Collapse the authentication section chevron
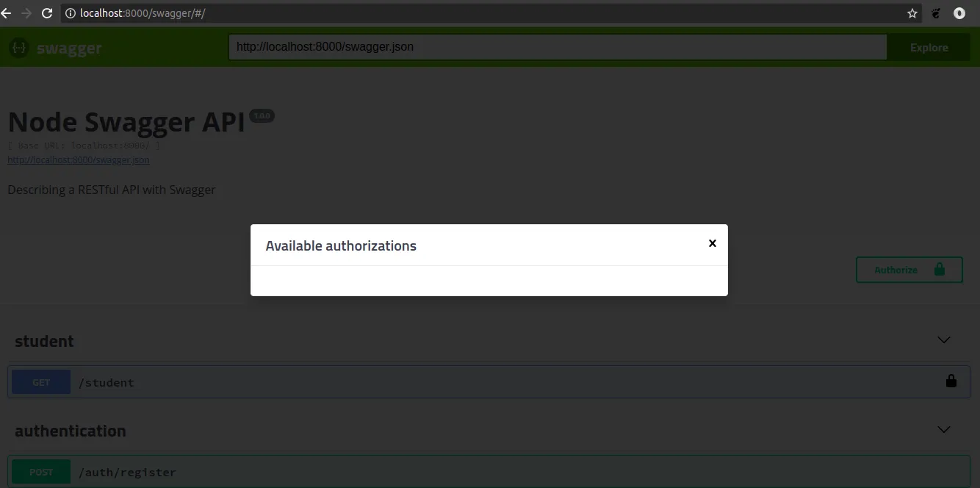The height and width of the screenshot is (488, 980). click(x=944, y=429)
